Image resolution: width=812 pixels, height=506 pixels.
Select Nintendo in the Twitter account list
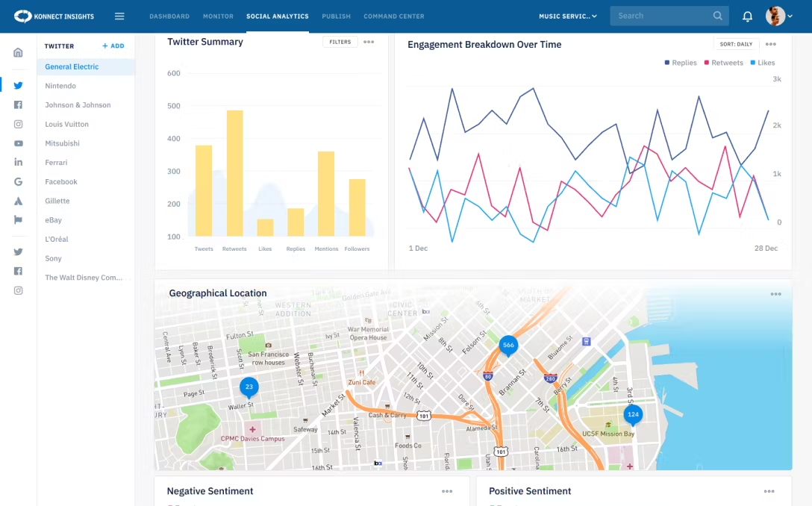coord(60,86)
